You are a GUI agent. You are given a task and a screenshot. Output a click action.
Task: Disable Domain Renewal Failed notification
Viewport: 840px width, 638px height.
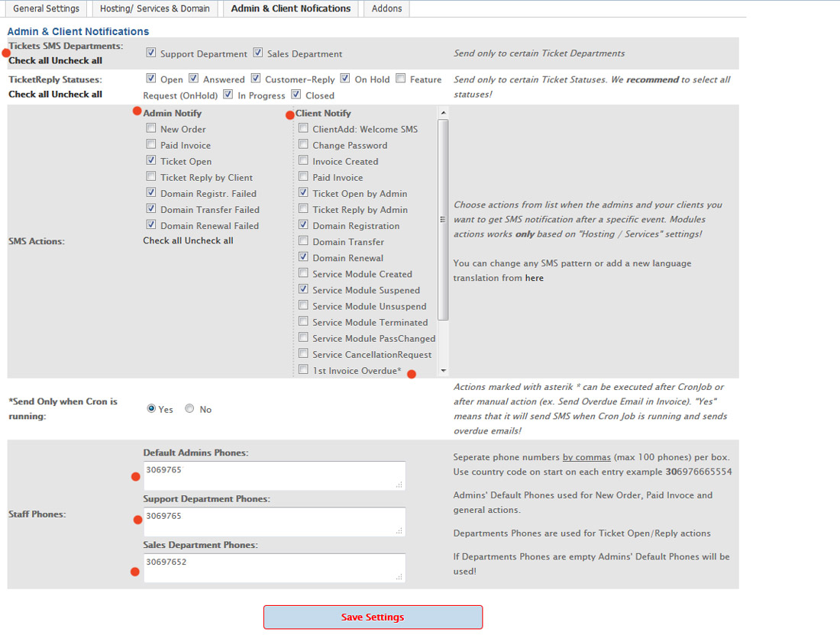pyautogui.click(x=151, y=224)
